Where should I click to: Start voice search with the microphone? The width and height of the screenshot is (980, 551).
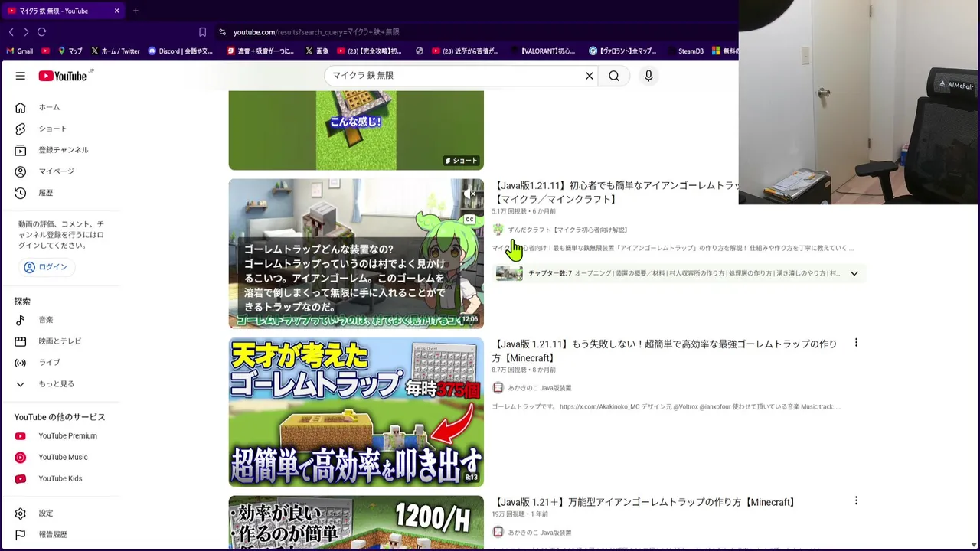[x=648, y=76]
